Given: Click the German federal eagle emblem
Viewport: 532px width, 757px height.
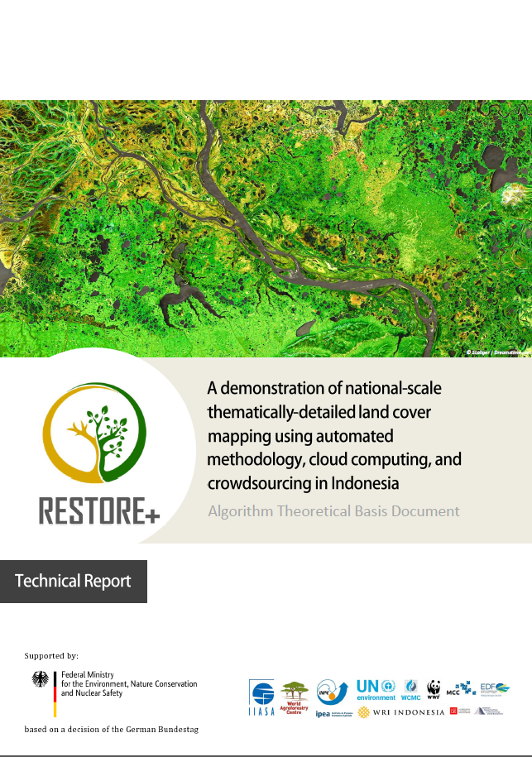Looking at the screenshot, I should coord(40,681).
